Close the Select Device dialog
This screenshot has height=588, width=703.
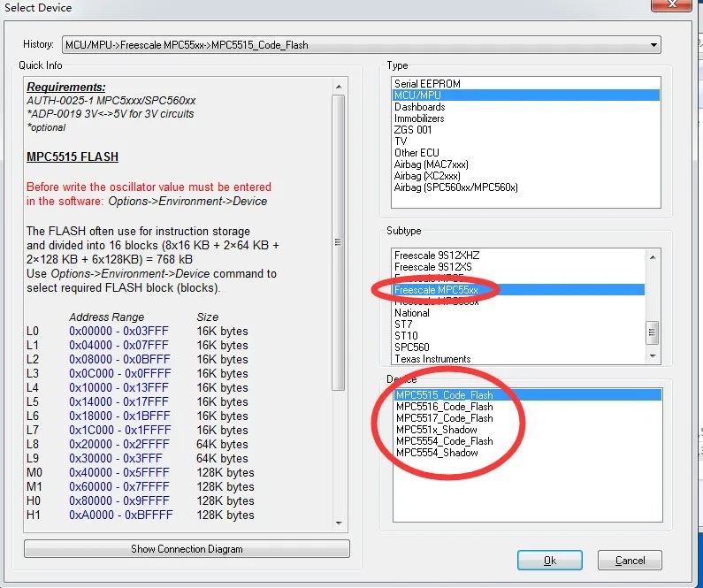click(x=671, y=4)
